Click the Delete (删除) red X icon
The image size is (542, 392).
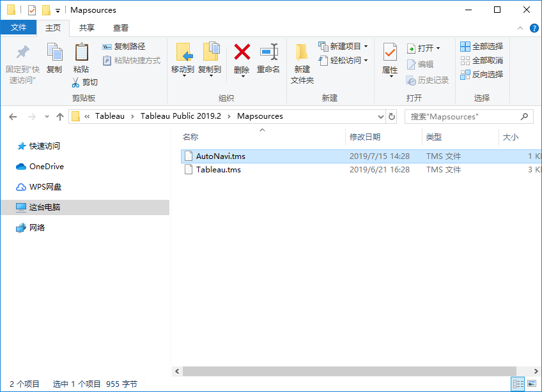(242, 52)
